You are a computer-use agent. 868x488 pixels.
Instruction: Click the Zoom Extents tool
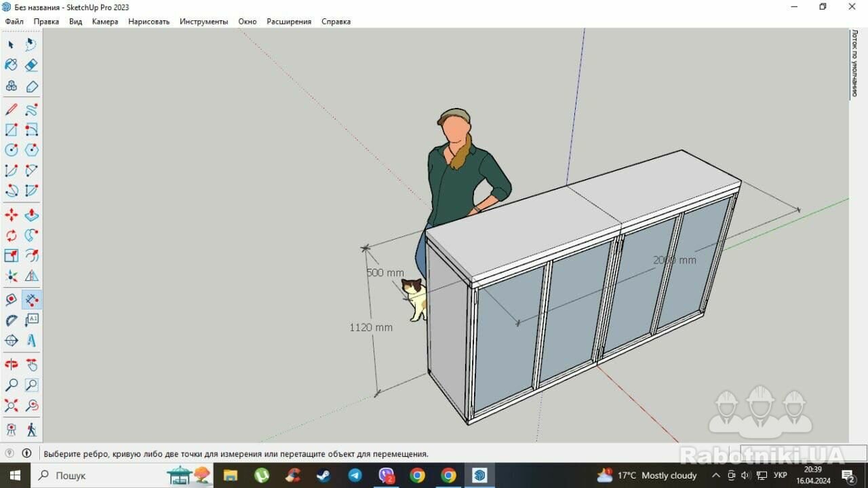click(12, 406)
